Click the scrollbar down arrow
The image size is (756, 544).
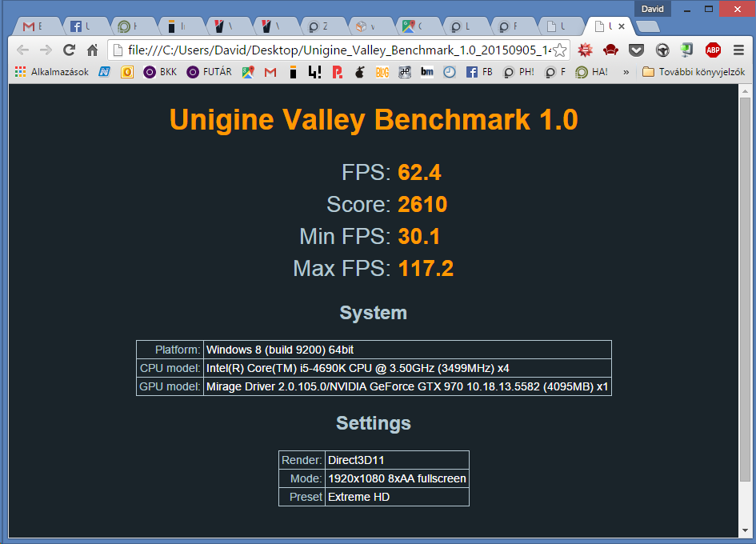[745, 530]
